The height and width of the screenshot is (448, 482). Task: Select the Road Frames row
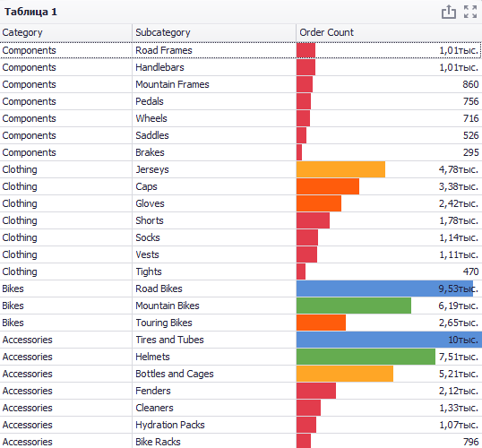[241, 50]
